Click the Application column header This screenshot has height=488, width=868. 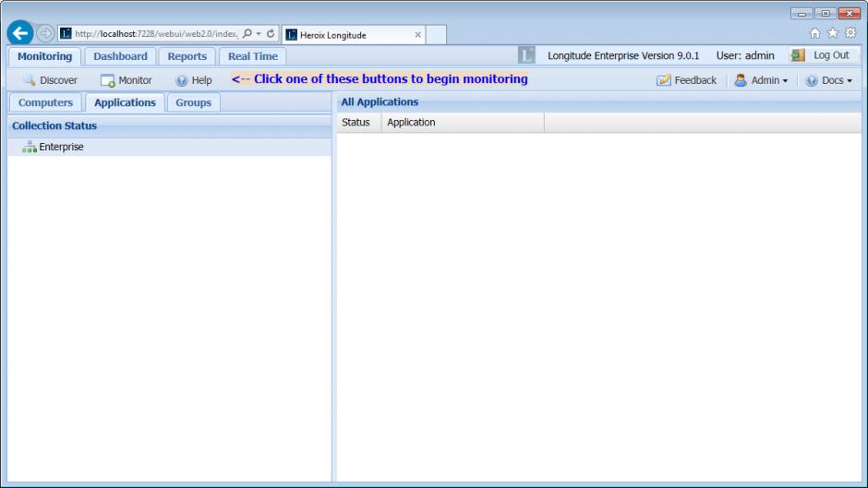pos(463,123)
